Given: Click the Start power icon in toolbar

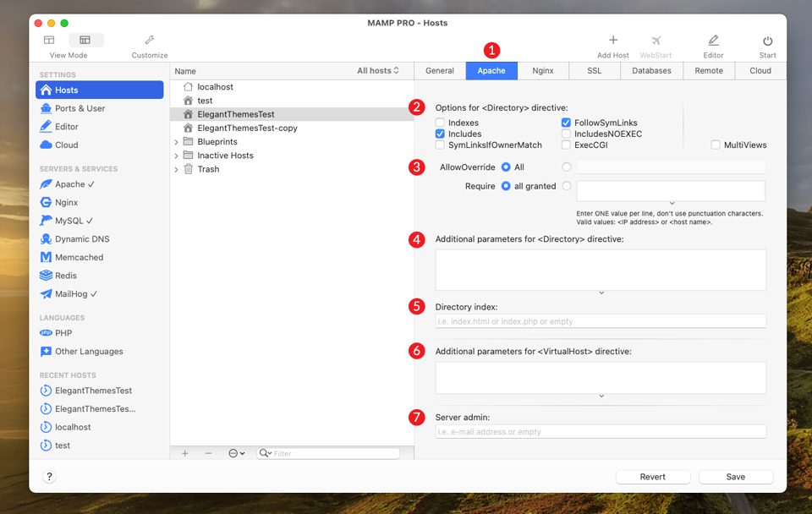Looking at the screenshot, I should click(766, 41).
